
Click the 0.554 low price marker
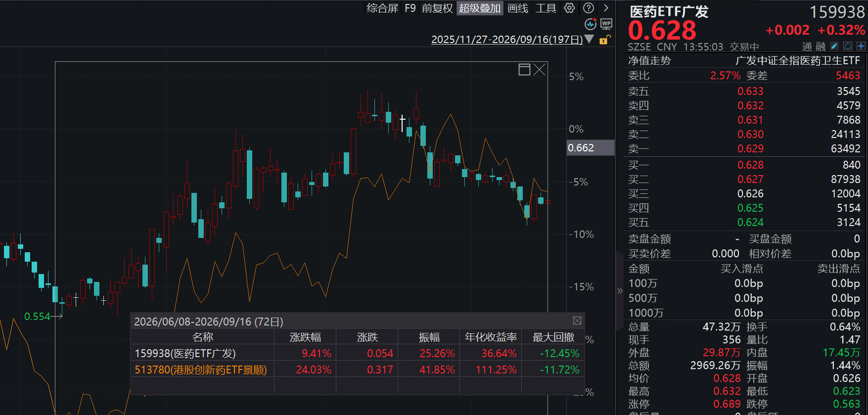pyautogui.click(x=37, y=316)
